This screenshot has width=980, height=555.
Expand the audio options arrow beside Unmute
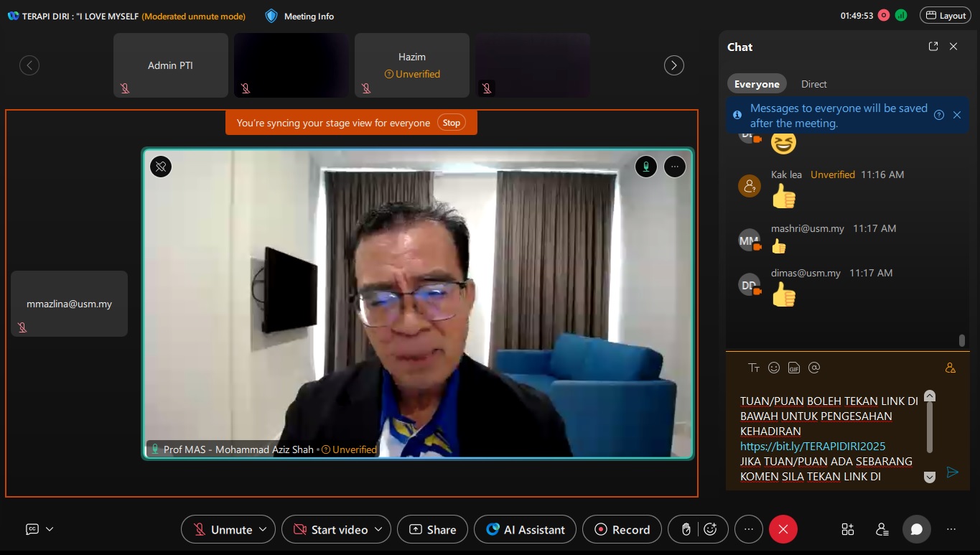[263, 529]
